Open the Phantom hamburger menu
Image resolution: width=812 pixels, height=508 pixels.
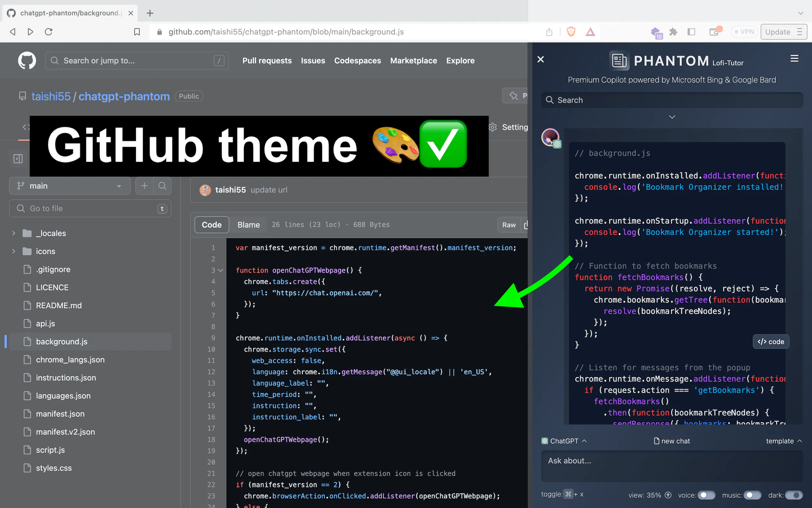coord(794,59)
